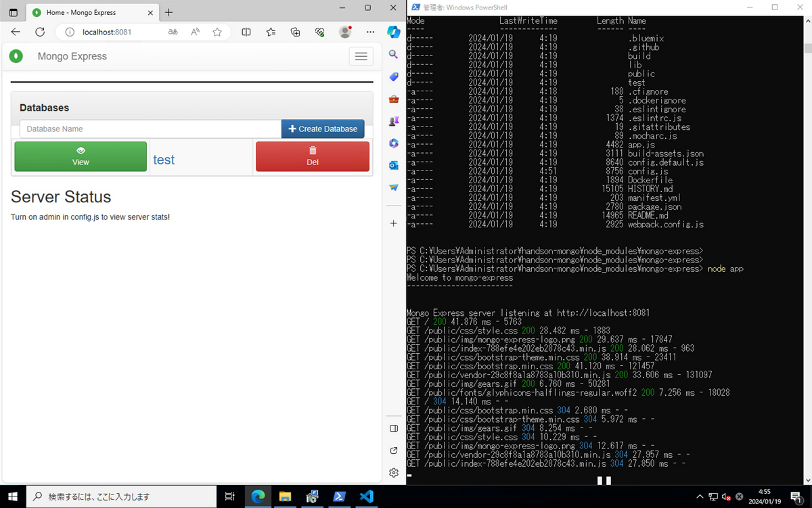Open Drop paper plane in sidebar
The height and width of the screenshot is (508, 812).
pos(394,187)
